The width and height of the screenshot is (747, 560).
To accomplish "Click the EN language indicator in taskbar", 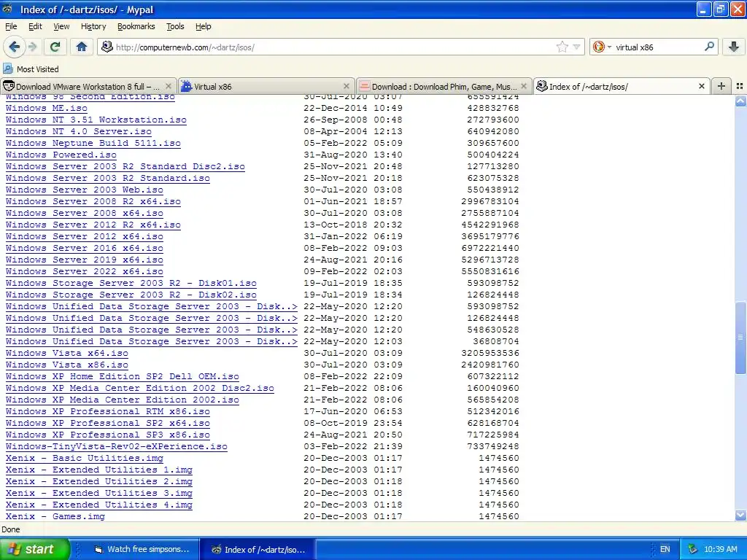I will 665,549.
